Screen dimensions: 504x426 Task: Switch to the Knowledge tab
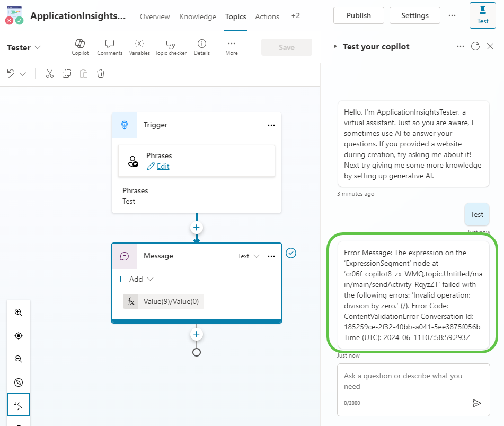pyautogui.click(x=198, y=16)
